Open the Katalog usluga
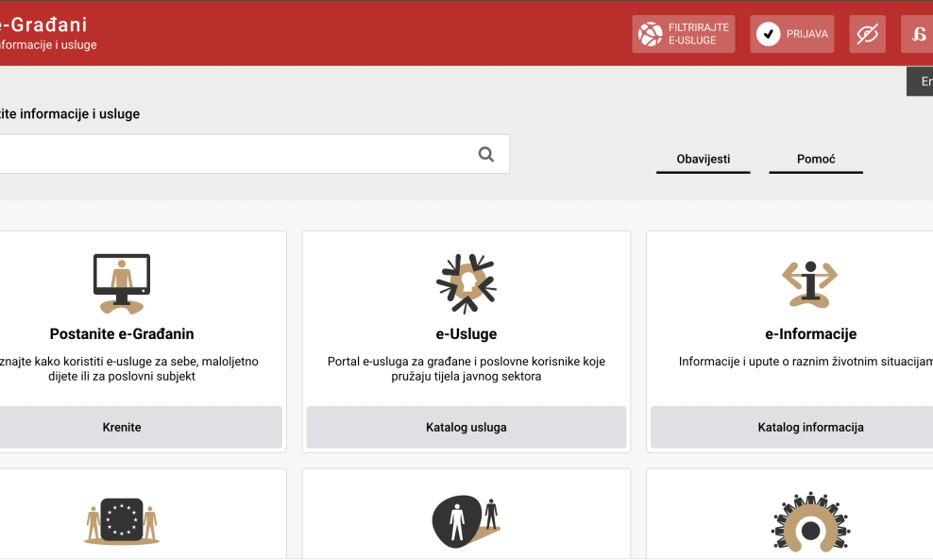The width and height of the screenshot is (933, 560). pyautogui.click(x=466, y=427)
